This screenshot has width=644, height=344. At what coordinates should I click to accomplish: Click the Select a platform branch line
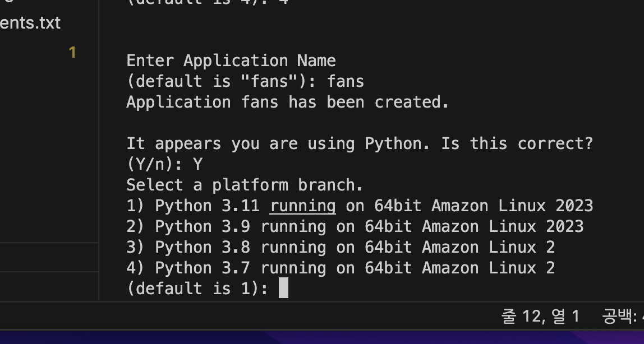tap(245, 185)
